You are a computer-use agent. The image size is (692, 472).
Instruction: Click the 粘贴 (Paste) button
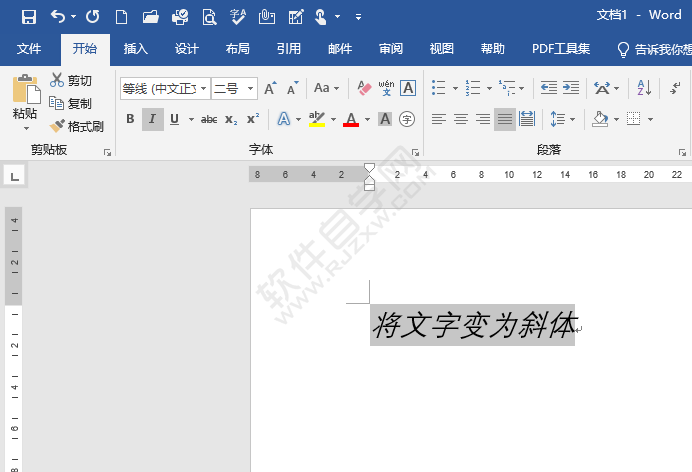click(25, 97)
